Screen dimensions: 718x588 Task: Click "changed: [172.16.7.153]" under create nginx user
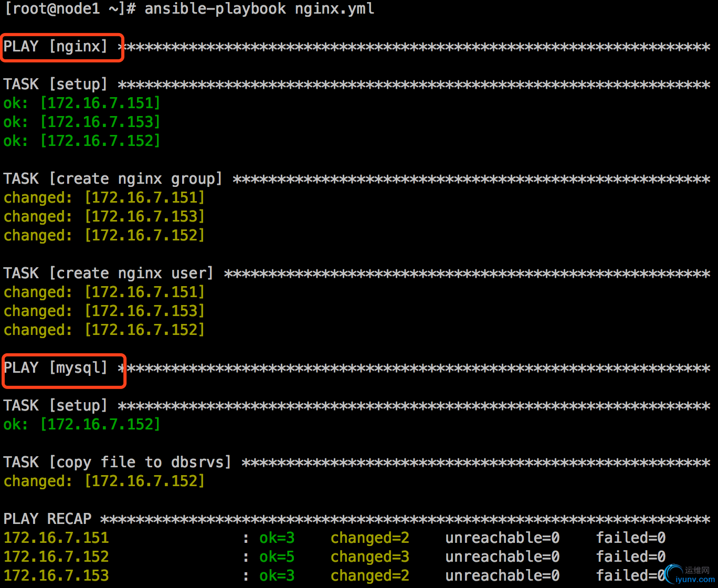click(x=104, y=311)
